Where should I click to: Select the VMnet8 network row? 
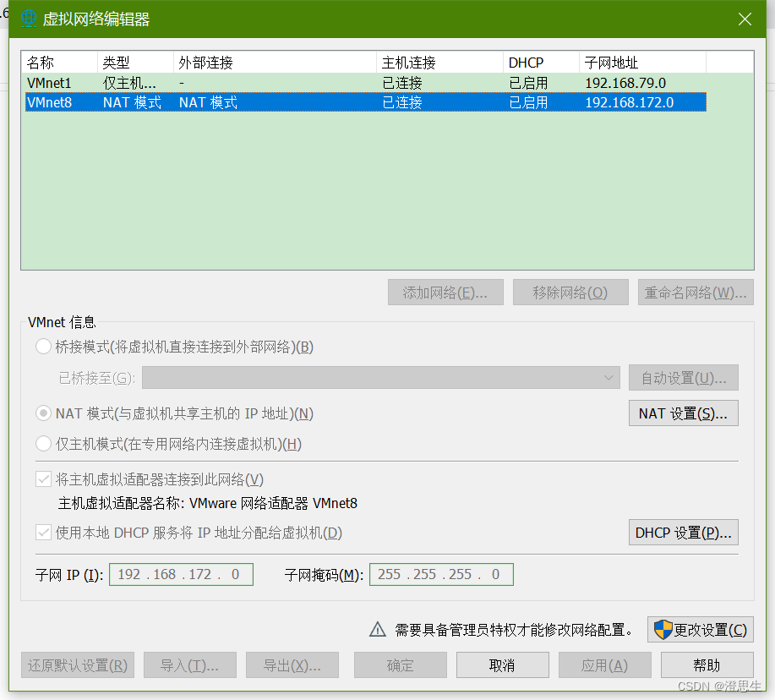coord(366,102)
